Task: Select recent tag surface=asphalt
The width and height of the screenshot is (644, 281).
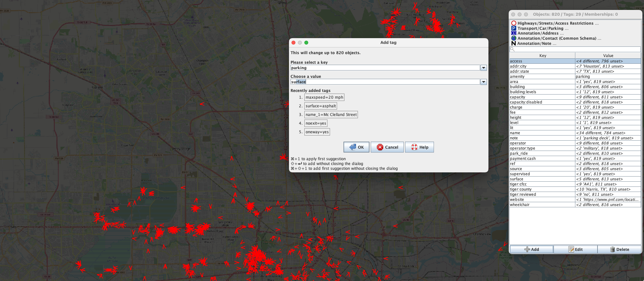Action: [x=321, y=106]
